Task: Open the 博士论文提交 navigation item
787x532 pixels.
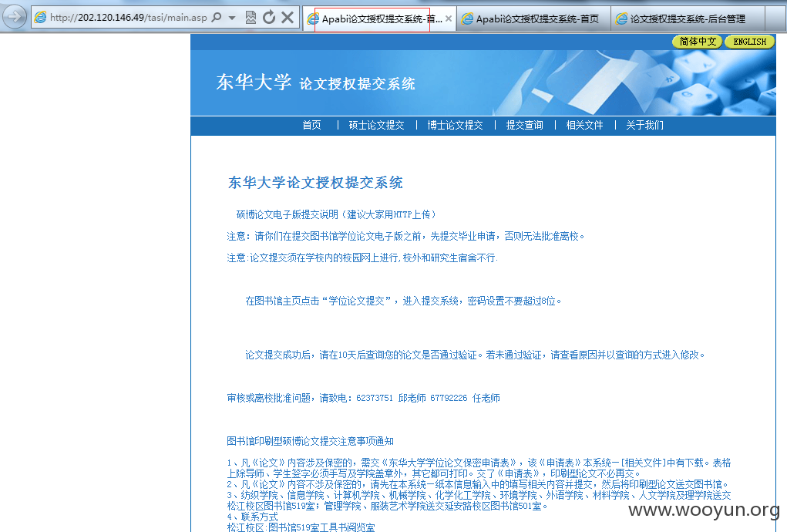Action: (x=456, y=125)
